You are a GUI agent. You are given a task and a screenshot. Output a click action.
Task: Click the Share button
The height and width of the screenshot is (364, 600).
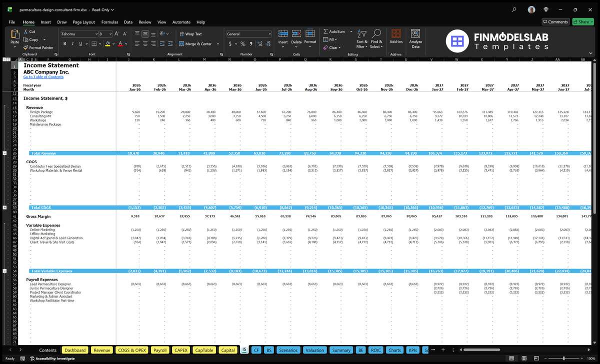click(x=583, y=22)
